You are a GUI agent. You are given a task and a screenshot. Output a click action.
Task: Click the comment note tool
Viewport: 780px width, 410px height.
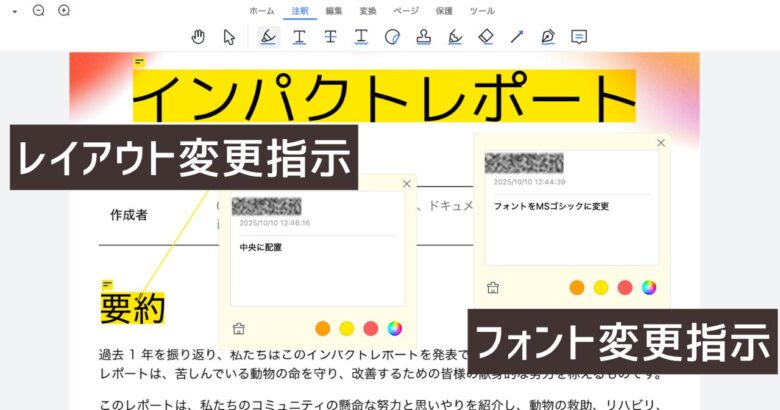(x=578, y=37)
